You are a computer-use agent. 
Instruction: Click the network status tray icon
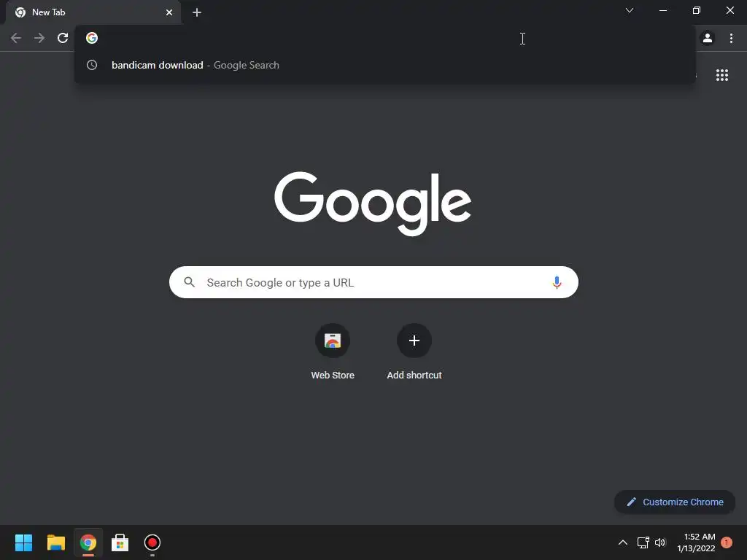(x=643, y=542)
